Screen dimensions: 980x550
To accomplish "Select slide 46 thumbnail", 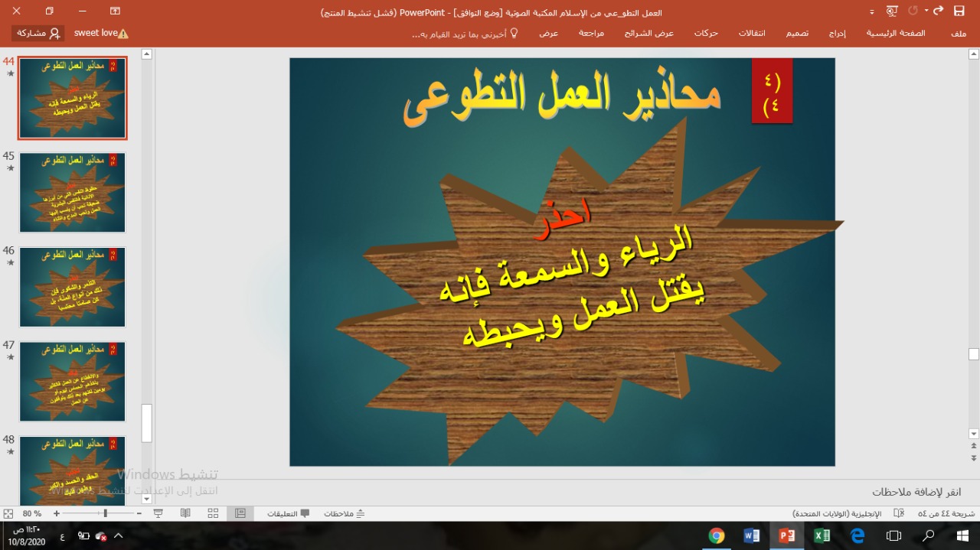I will [72, 287].
